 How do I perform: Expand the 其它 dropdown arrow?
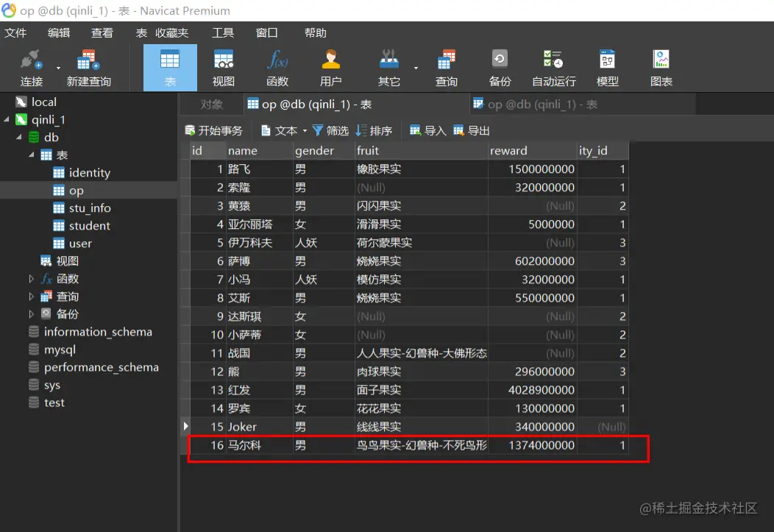[416, 68]
